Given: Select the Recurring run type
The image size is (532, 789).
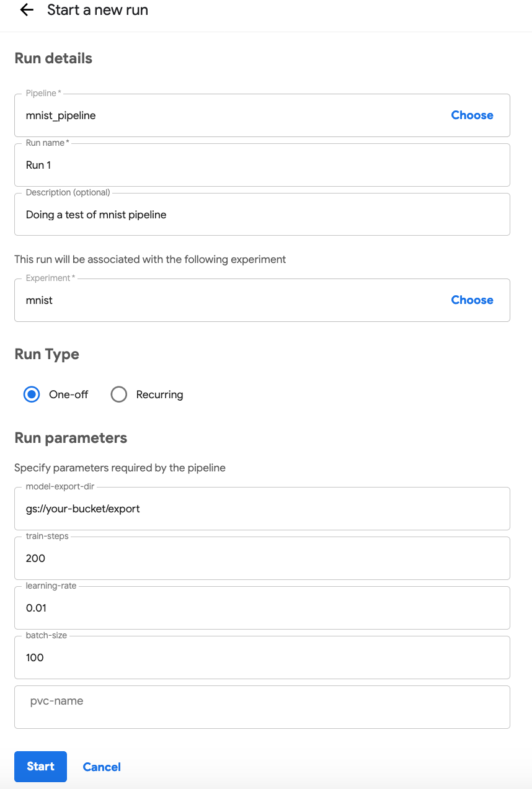Looking at the screenshot, I should point(119,394).
